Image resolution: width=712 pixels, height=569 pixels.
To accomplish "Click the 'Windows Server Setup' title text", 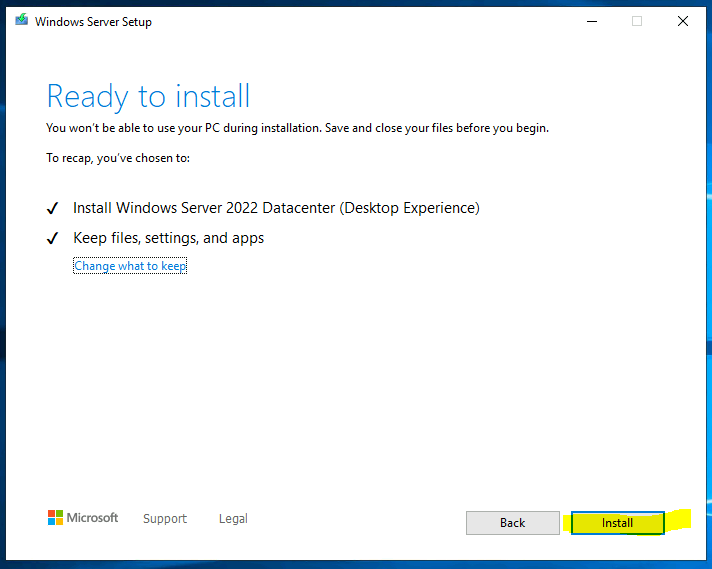I will tap(93, 22).
